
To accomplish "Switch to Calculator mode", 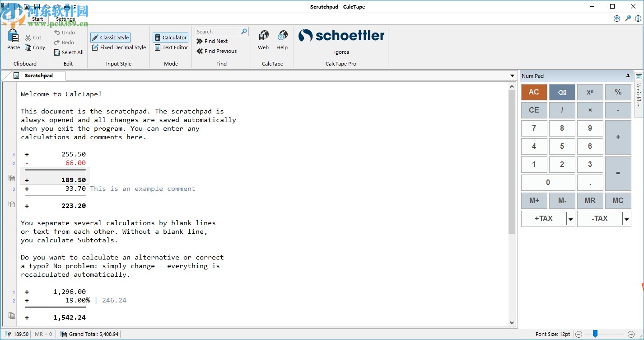I will pyautogui.click(x=170, y=38).
